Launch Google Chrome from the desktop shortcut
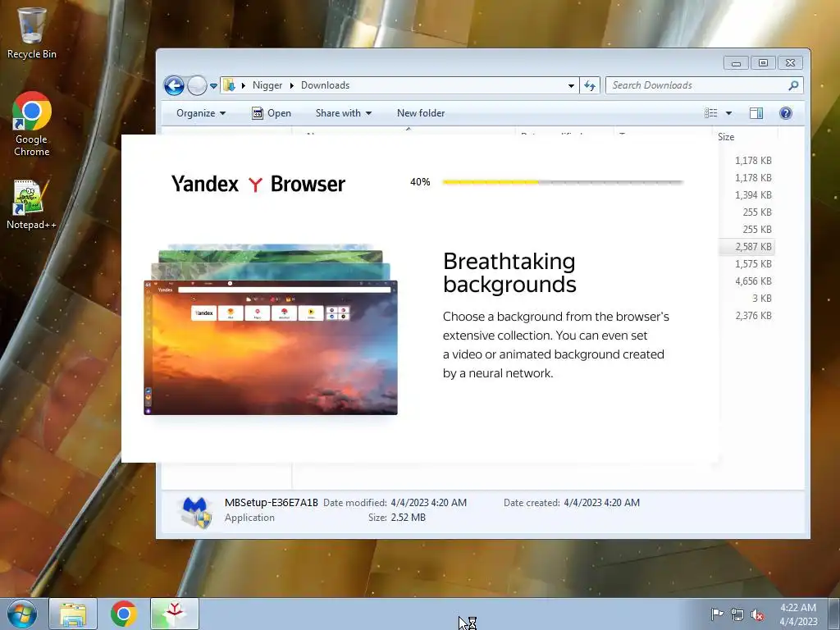The width and height of the screenshot is (840, 630). click(x=32, y=124)
